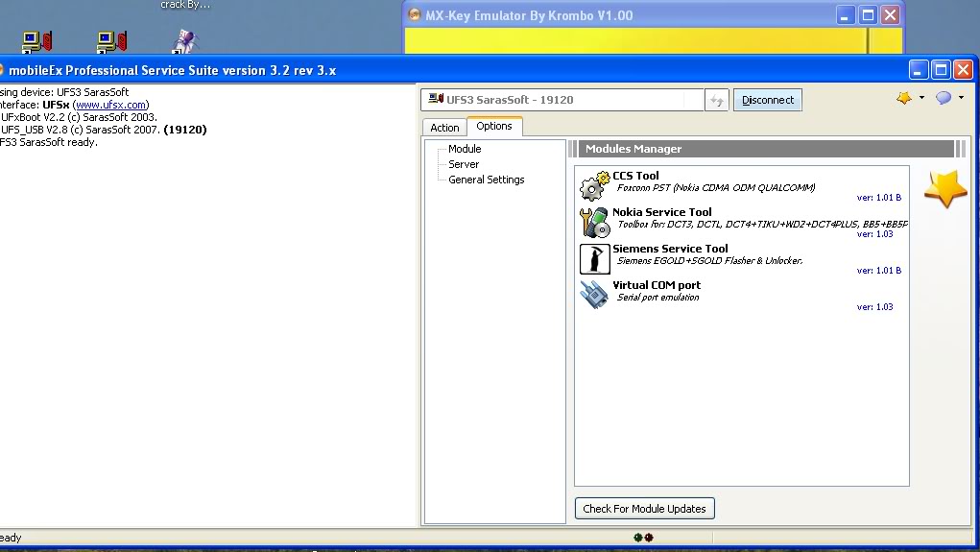Maximize the mobileEx Professional Service Suite window

pos(941,70)
